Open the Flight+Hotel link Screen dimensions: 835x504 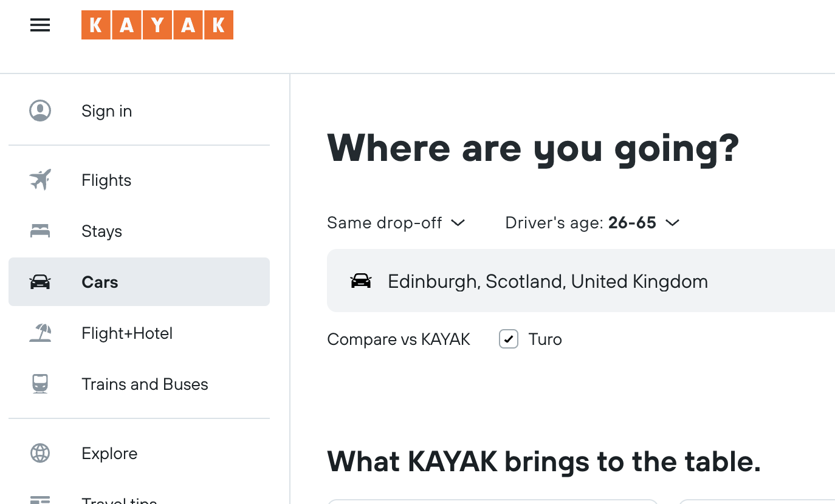(139, 333)
